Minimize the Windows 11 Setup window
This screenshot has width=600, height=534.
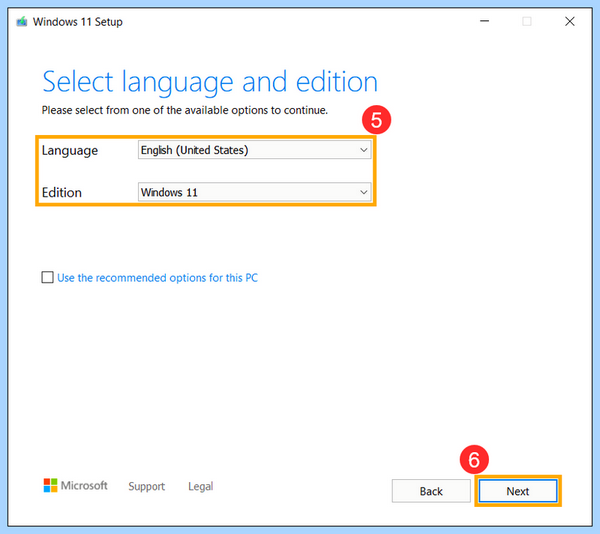pyautogui.click(x=484, y=21)
